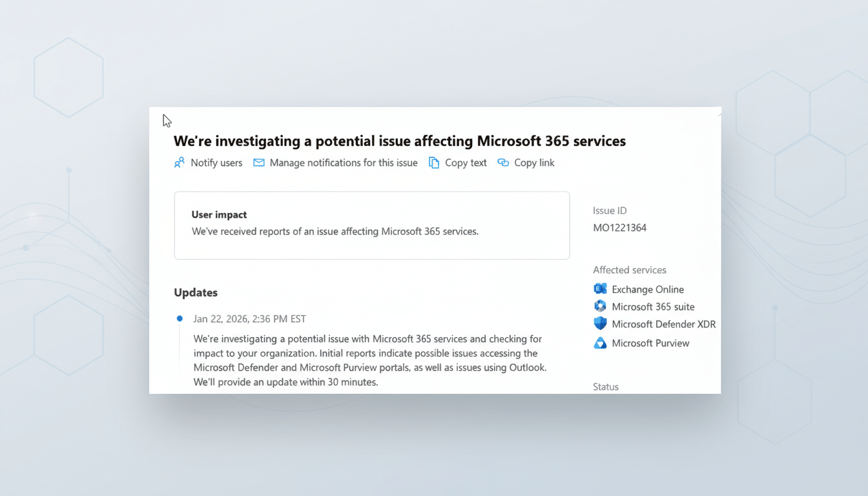This screenshot has height=496, width=868.
Task: Activate Copy text
Action: (464, 163)
